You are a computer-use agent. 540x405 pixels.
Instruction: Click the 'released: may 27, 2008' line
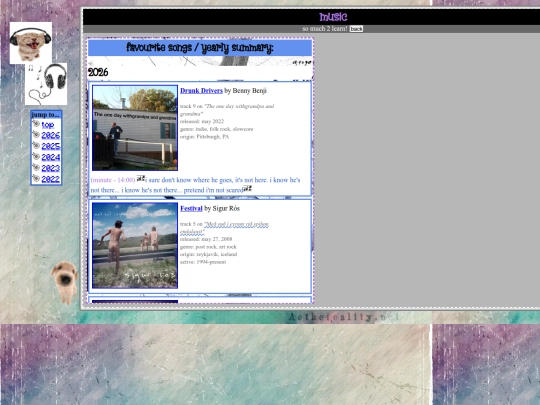point(206,239)
